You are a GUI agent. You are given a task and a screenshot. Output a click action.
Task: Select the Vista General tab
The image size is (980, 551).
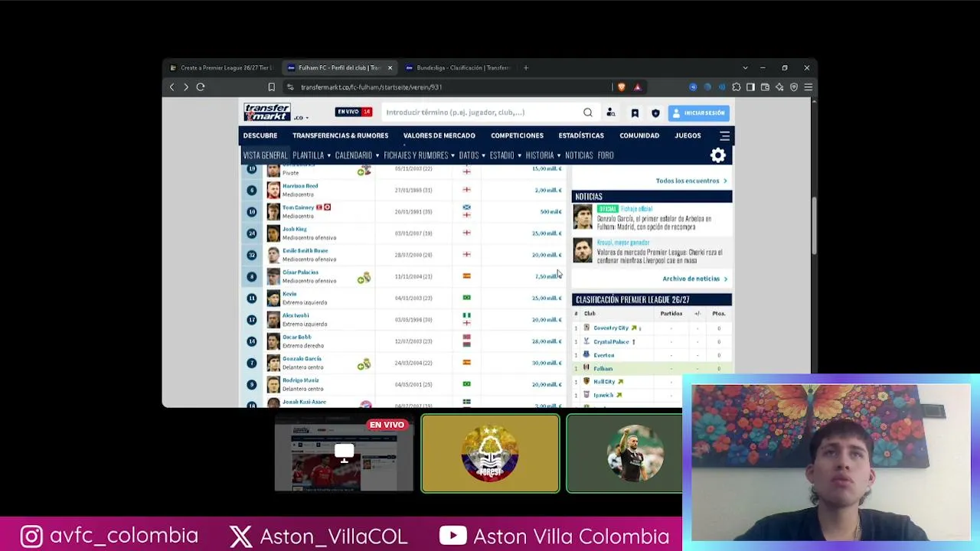pyautogui.click(x=265, y=155)
